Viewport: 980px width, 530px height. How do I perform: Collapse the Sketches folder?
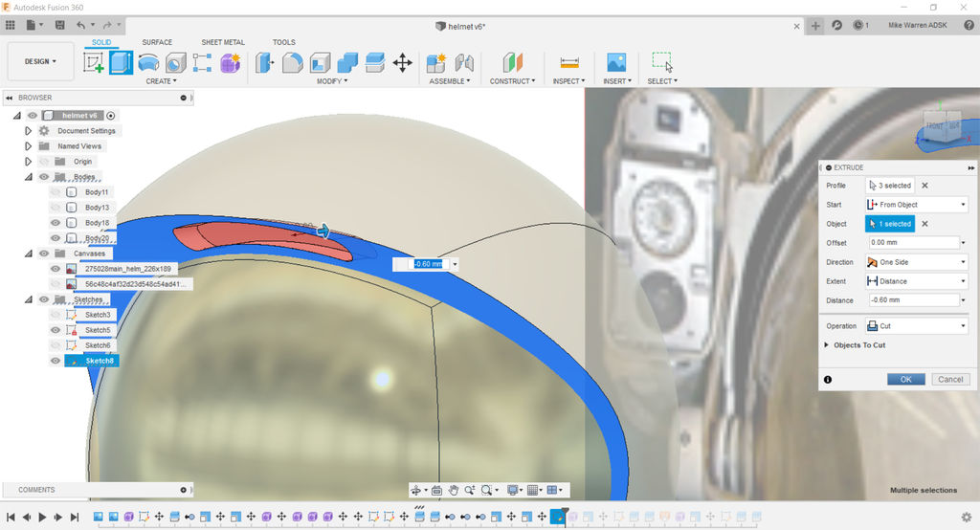pos(28,299)
